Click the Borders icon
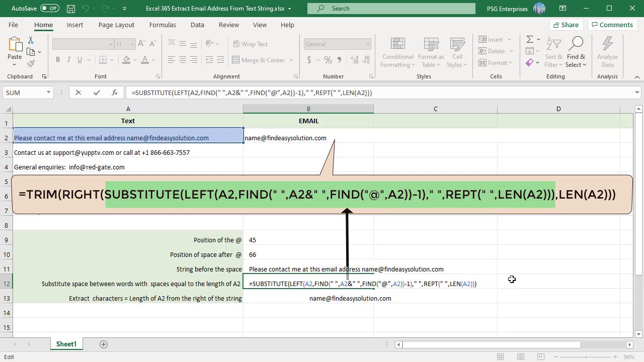Screen dimensions: 644x362 103,60
